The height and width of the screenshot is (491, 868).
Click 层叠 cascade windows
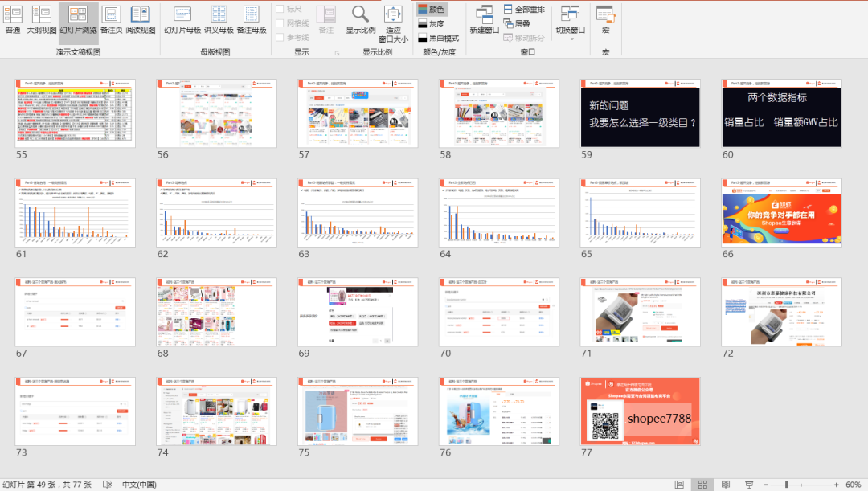point(517,24)
